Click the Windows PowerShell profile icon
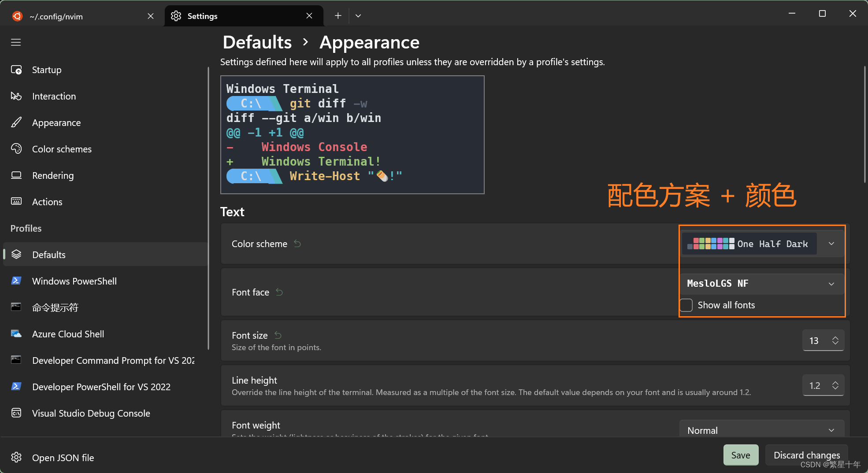This screenshot has height=473, width=868. pyautogui.click(x=16, y=281)
